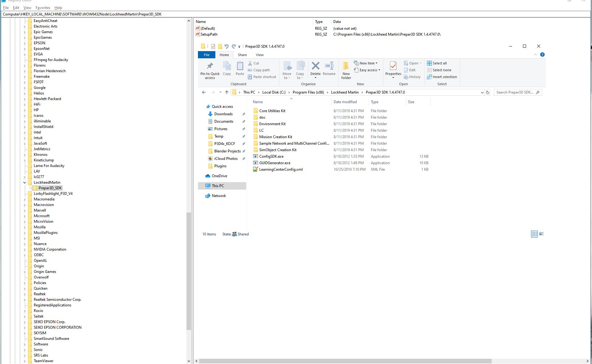The width and height of the screenshot is (592, 364).
Task: Select the SimObject Creation Kit folder
Action: 278,150
